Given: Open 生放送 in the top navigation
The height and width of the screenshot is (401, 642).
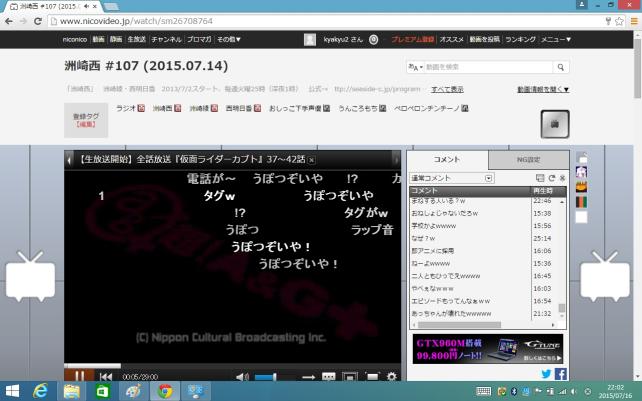Looking at the screenshot, I should coord(136,39).
